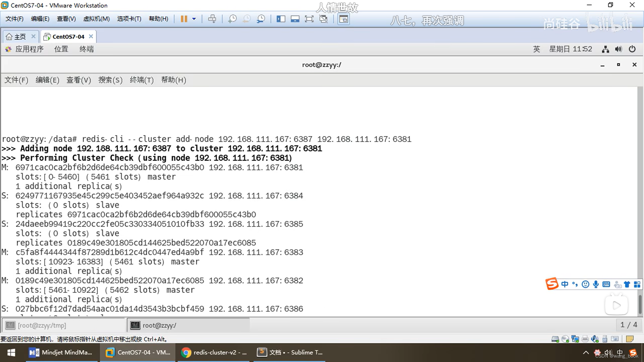Take a VM snapshot

pos(232,19)
